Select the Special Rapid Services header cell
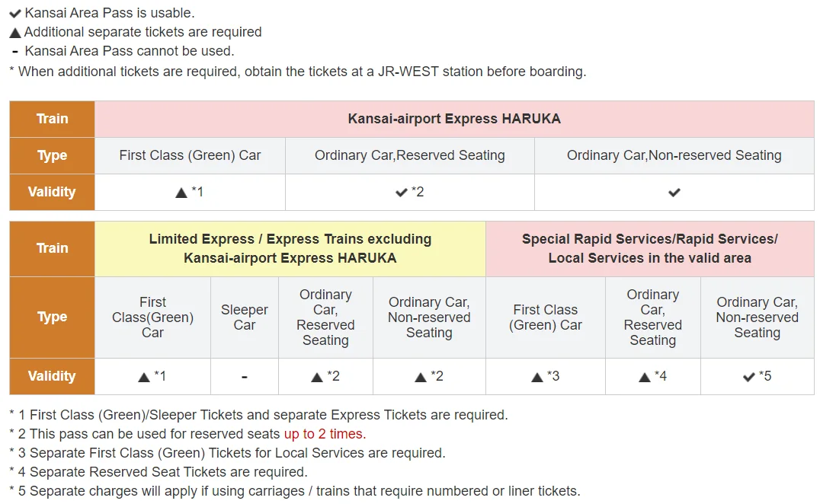 pos(649,248)
